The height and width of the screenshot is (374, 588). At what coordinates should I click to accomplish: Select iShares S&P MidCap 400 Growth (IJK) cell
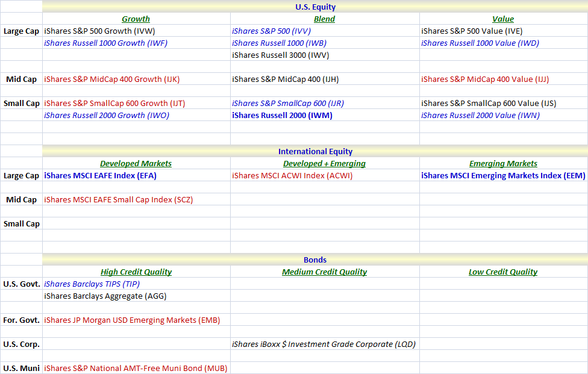[x=137, y=79]
